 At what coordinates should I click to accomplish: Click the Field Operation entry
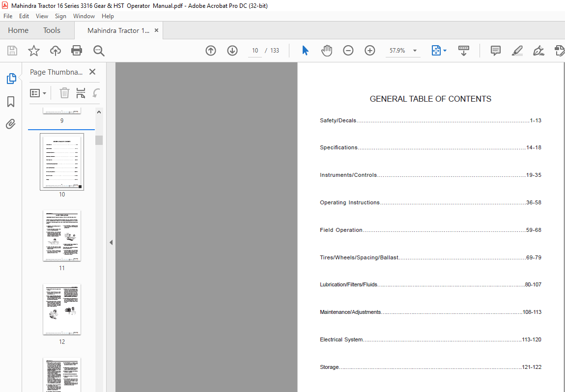pos(430,230)
